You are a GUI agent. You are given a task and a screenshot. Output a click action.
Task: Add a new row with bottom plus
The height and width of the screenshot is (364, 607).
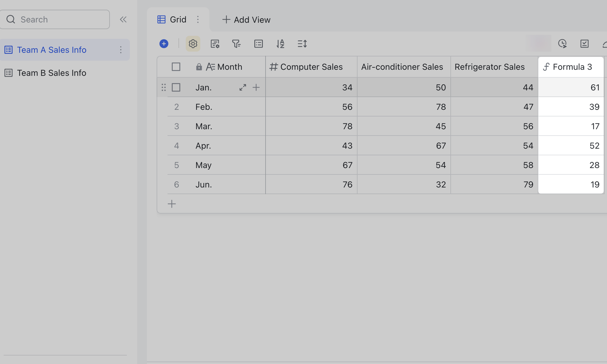coord(172,204)
